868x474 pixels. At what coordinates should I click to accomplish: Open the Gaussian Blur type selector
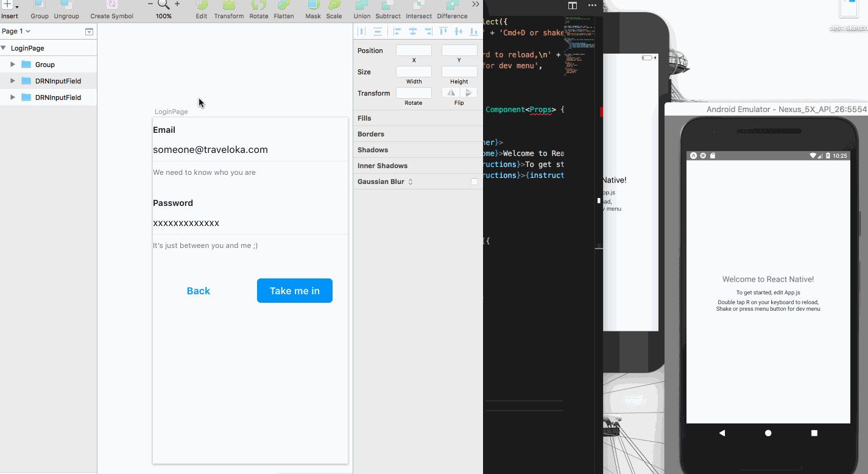[411, 182]
